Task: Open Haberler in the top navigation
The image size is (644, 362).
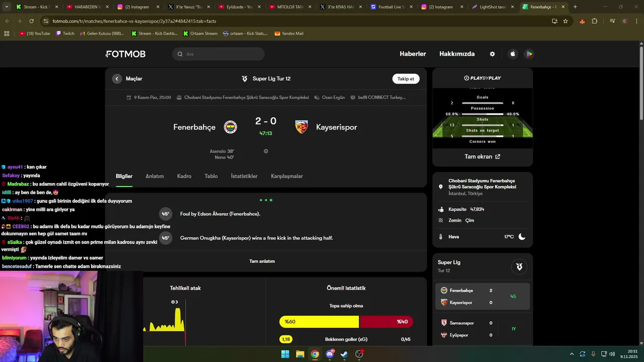Action: click(413, 54)
